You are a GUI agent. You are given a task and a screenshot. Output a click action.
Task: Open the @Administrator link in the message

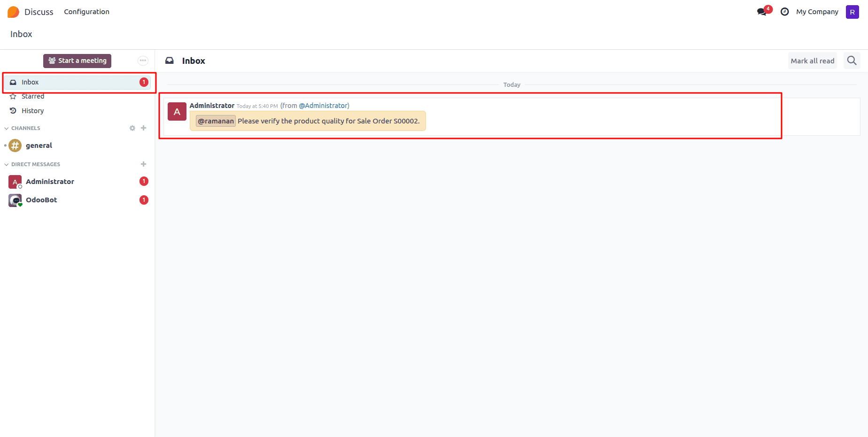tap(324, 105)
